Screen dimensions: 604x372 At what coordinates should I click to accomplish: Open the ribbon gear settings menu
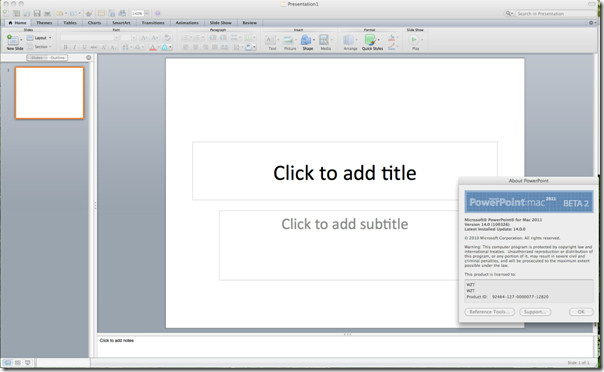(591, 23)
